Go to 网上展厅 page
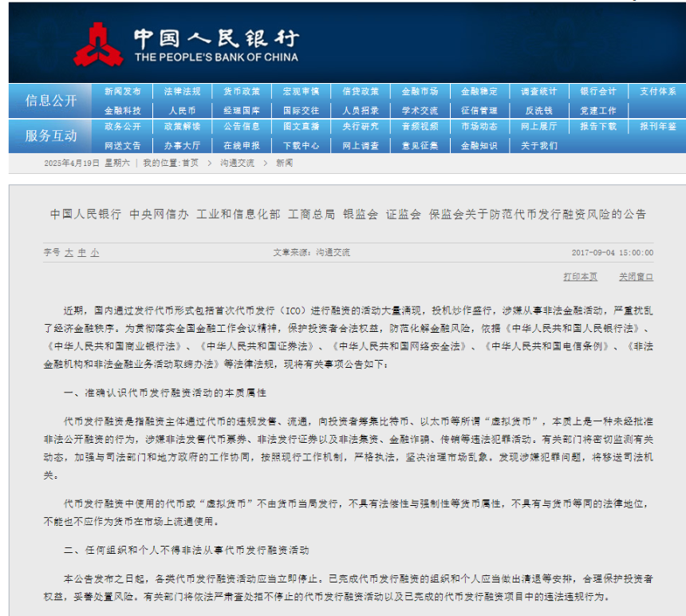686x616 pixels. pyautogui.click(x=539, y=126)
